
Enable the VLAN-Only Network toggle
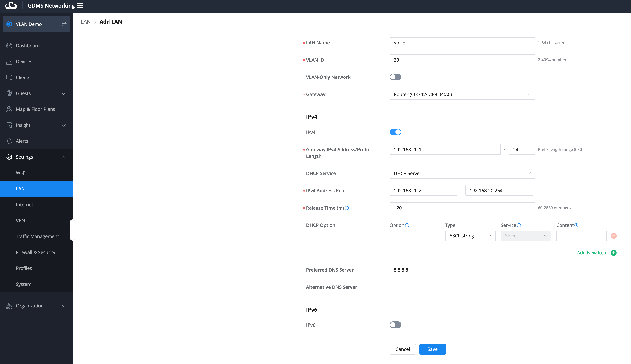[395, 77]
